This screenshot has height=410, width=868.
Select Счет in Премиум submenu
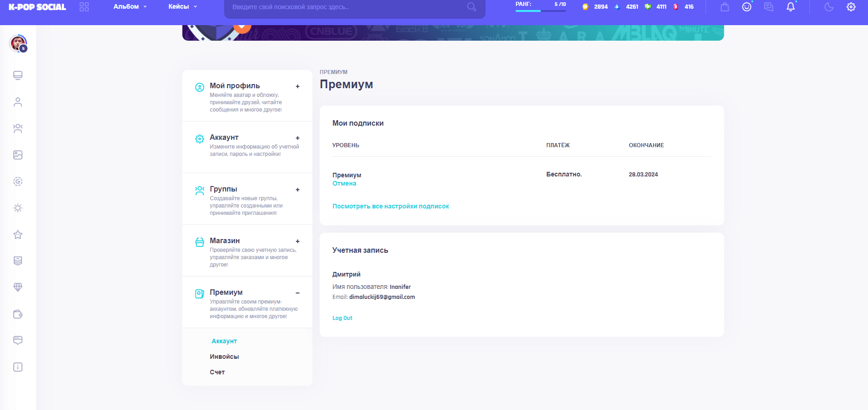(x=217, y=372)
